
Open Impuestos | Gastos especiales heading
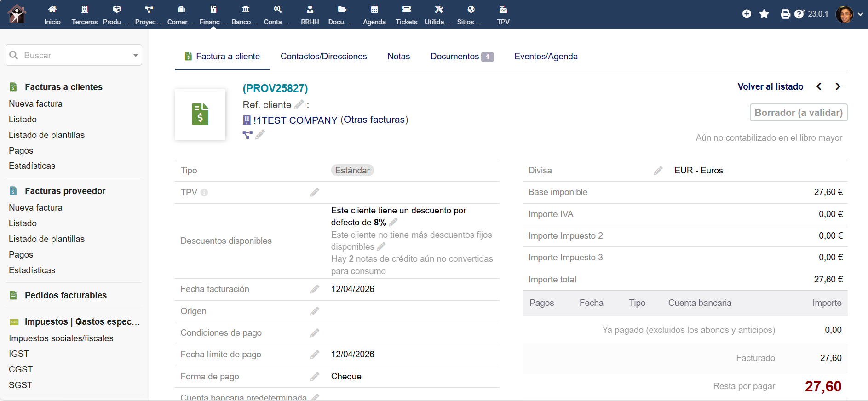(82, 321)
